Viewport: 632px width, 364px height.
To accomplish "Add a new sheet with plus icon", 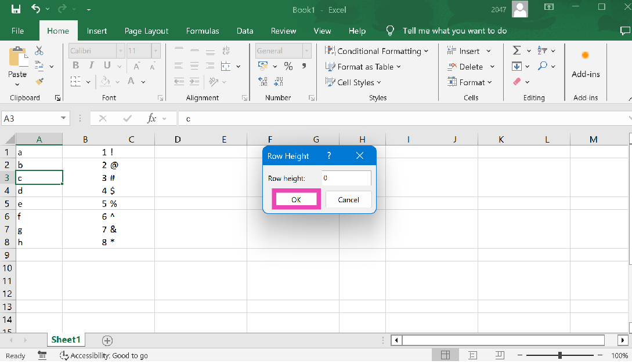I will 107,341.
